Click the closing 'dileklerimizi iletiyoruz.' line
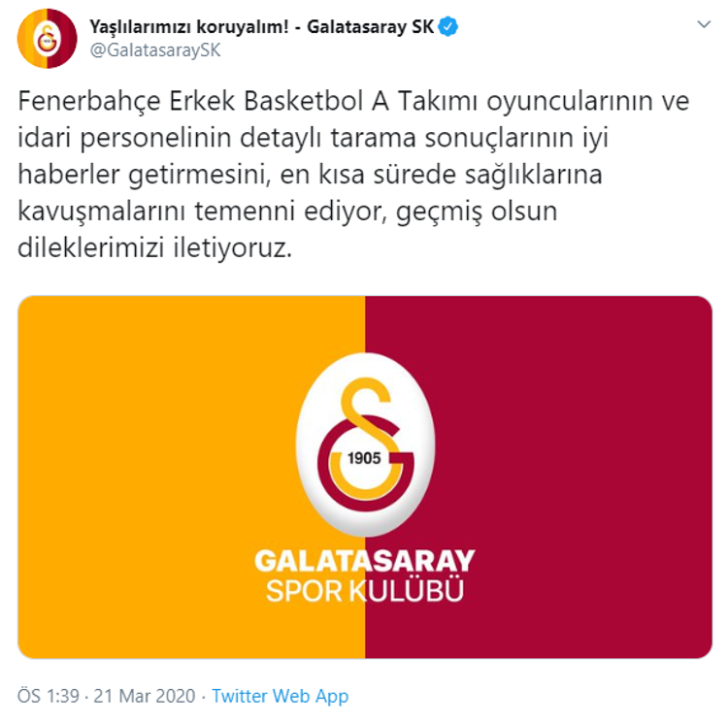The height and width of the screenshot is (722, 728). click(155, 247)
